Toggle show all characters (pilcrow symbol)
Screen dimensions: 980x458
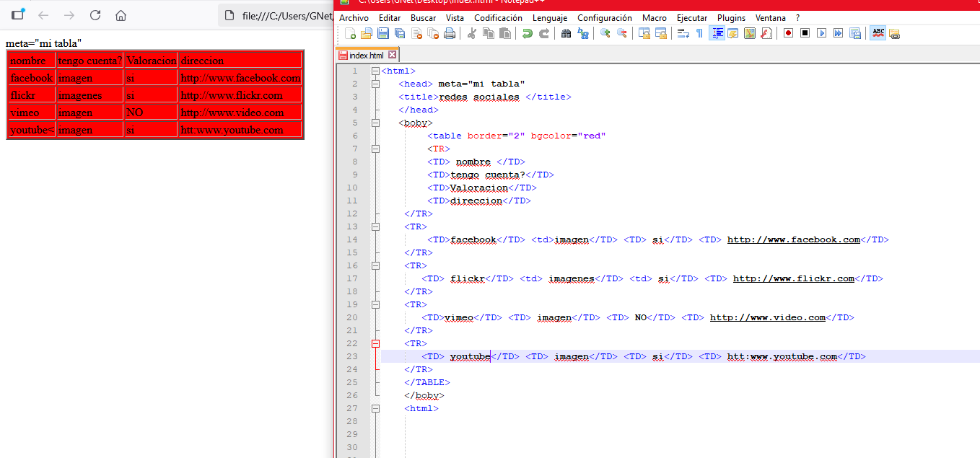tap(699, 33)
